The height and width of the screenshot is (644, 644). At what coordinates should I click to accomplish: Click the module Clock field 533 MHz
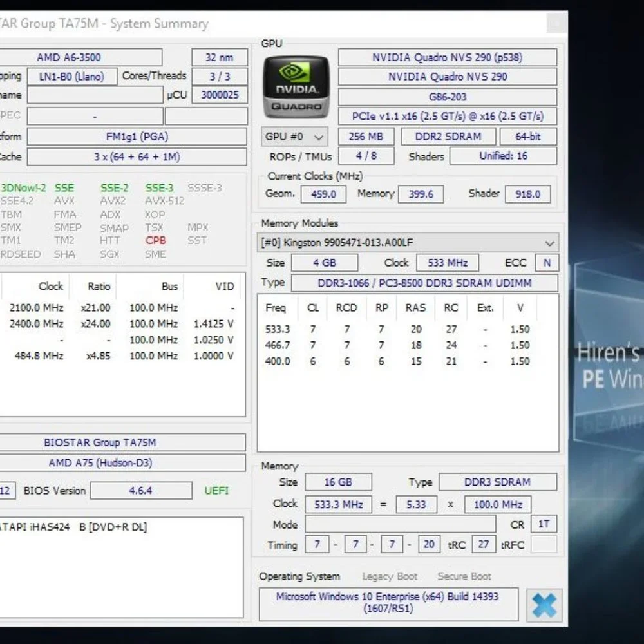[x=448, y=263]
